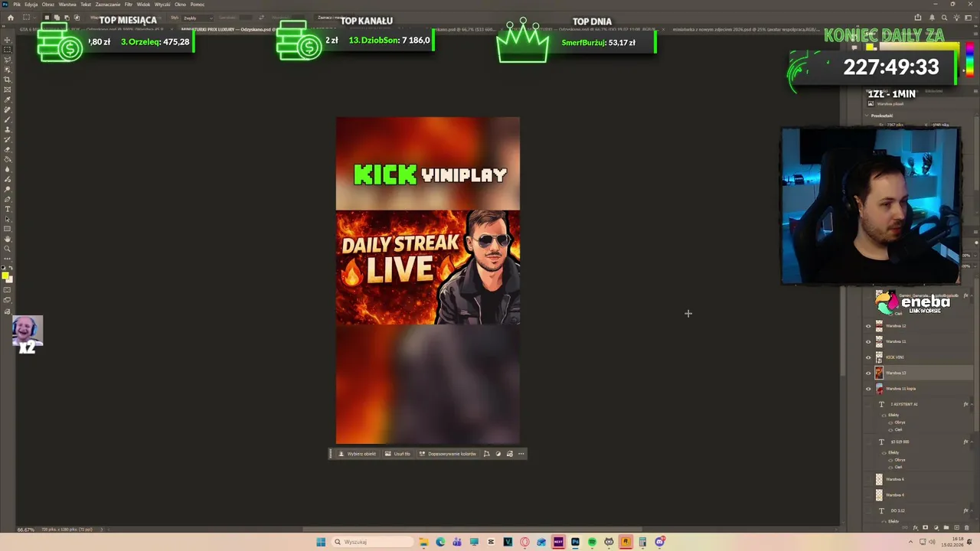Select the Rectangular Marquee tool
Viewport: 980px width, 551px height.
pos(8,50)
